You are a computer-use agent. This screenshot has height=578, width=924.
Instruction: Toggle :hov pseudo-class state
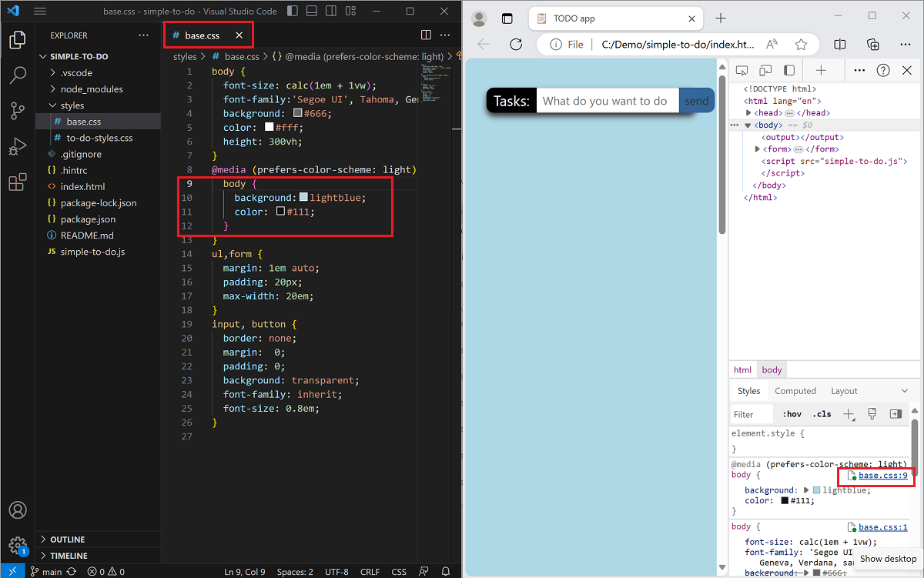(792, 413)
